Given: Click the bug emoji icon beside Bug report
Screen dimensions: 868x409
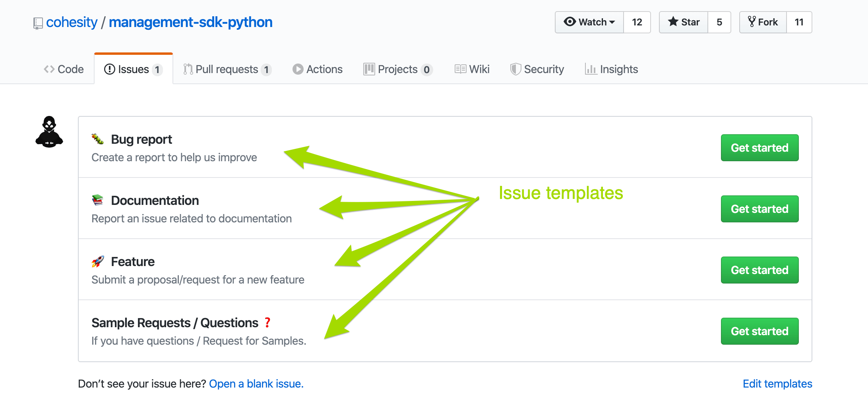Looking at the screenshot, I should [97, 139].
